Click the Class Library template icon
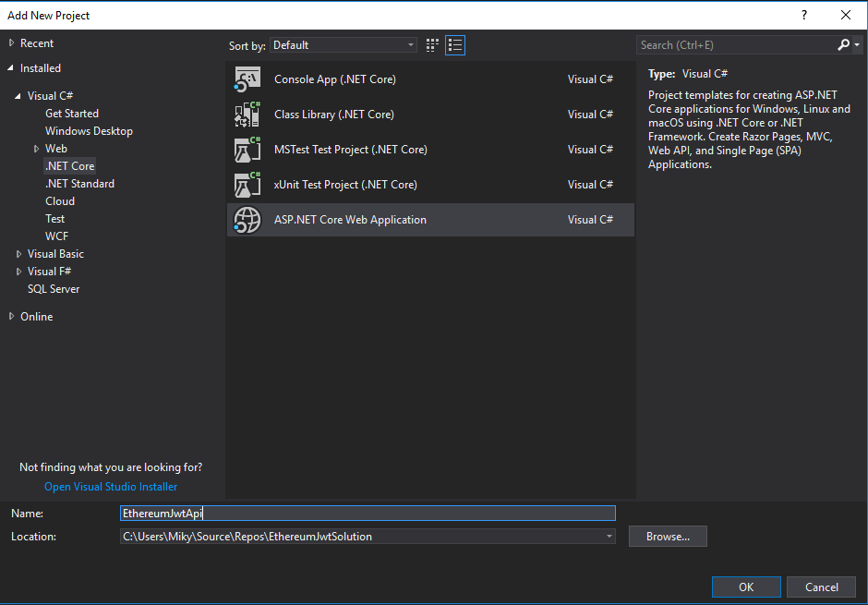868x605 pixels. (x=247, y=115)
